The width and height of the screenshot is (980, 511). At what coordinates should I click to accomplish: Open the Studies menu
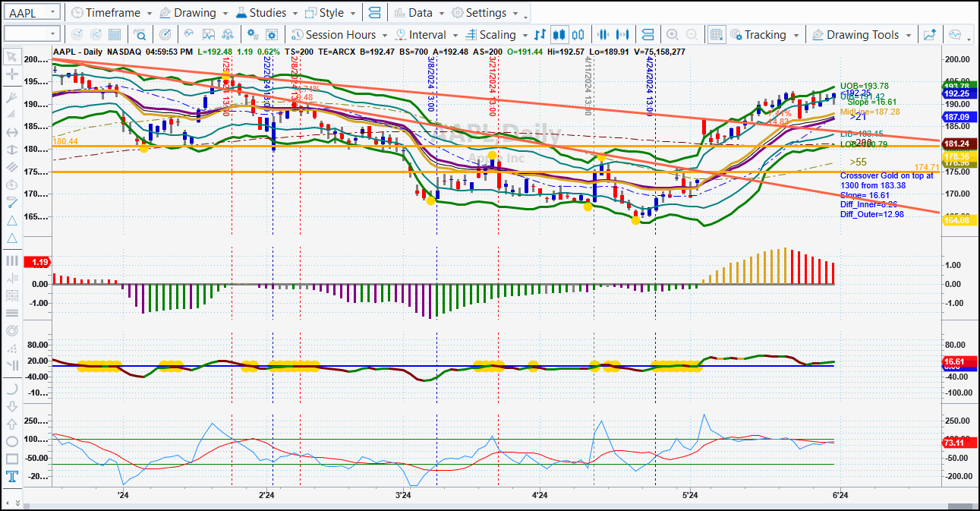pyautogui.click(x=266, y=13)
